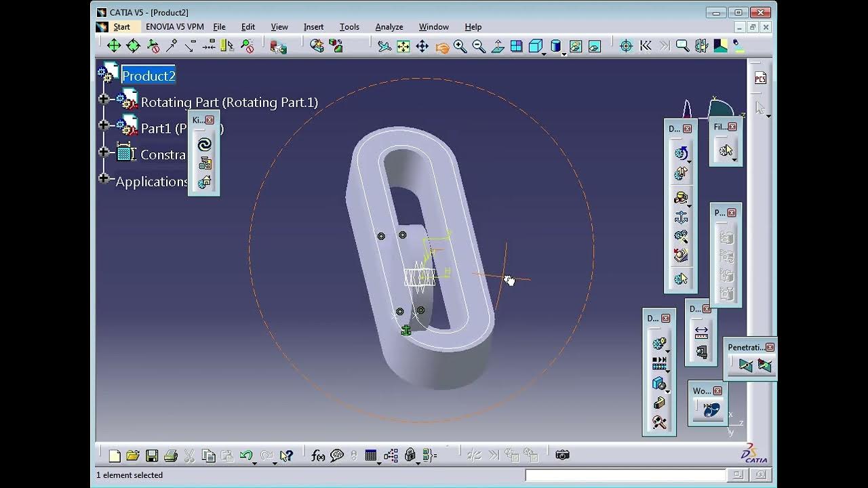This screenshot has width=868, height=488.
Task: Click Swap visible space icon
Action: click(x=595, y=46)
